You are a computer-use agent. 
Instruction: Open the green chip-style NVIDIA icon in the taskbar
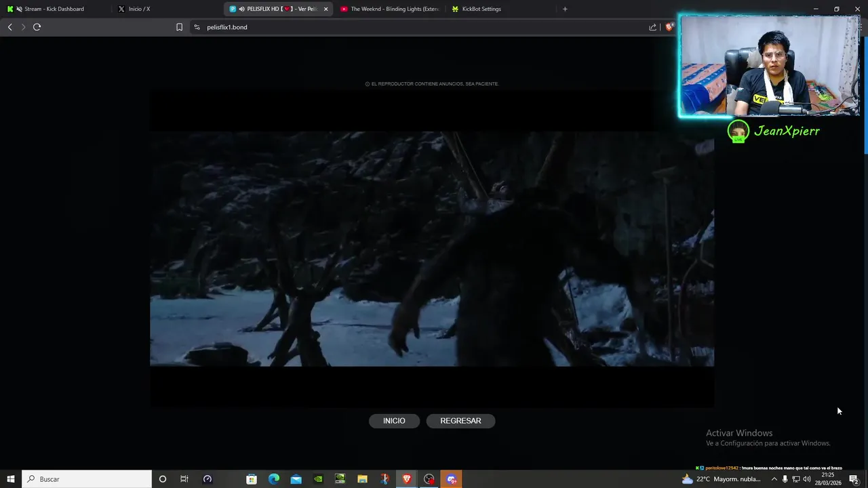coord(340,479)
